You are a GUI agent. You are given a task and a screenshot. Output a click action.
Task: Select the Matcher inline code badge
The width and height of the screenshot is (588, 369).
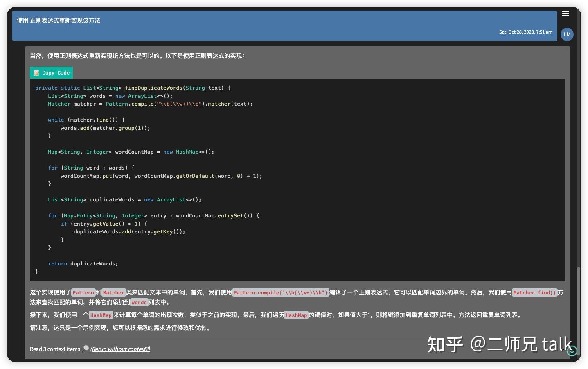(113, 292)
